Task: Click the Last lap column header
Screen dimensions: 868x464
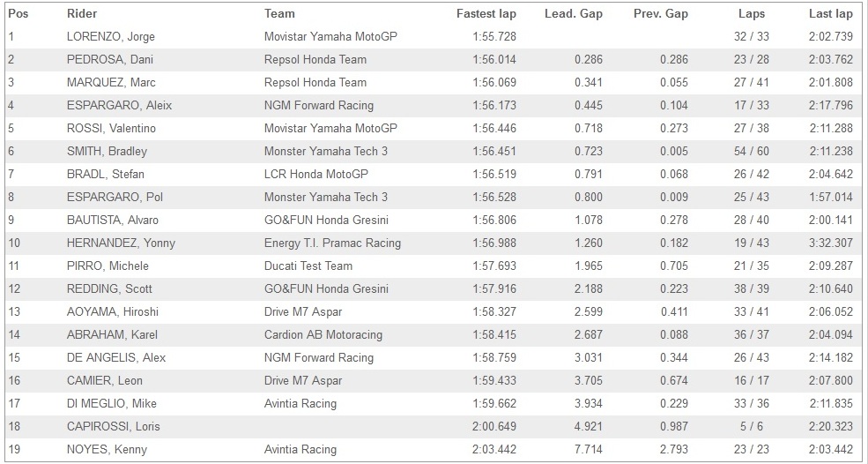Action: coord(830,13)
